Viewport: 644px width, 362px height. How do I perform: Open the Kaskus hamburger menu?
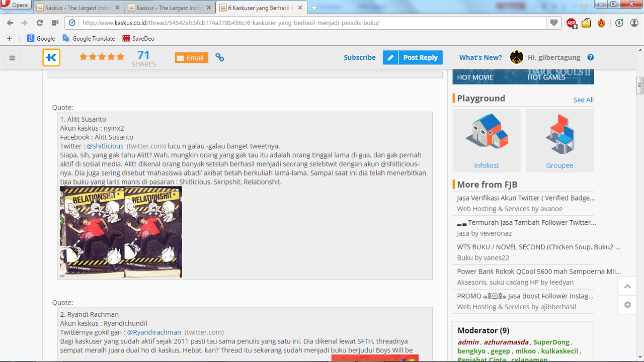tap(13, 58)
